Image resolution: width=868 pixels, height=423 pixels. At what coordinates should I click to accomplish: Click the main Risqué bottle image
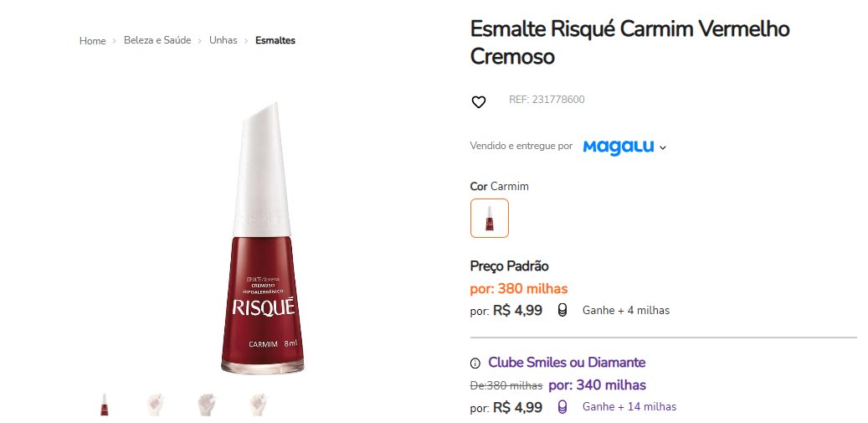click(x=262, y=238)
